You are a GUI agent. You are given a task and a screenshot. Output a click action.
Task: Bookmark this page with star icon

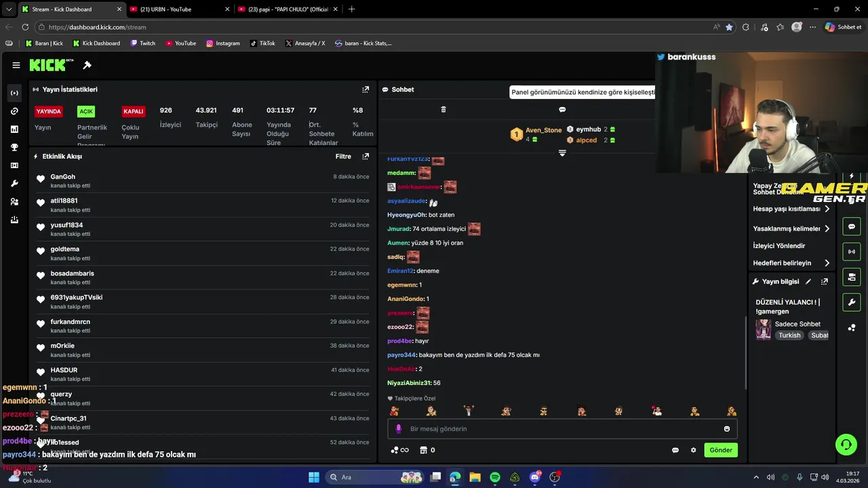(729, 27)
